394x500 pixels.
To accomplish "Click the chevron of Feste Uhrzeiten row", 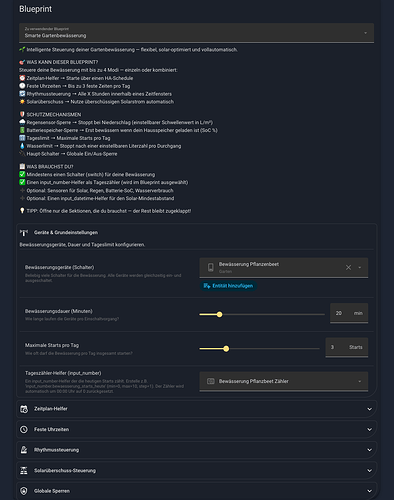I will tap(369, 429).
